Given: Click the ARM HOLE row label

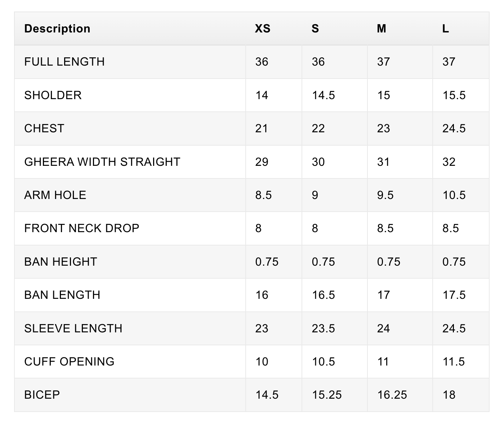Looking at the screenshot, I should tap(55, 195).
